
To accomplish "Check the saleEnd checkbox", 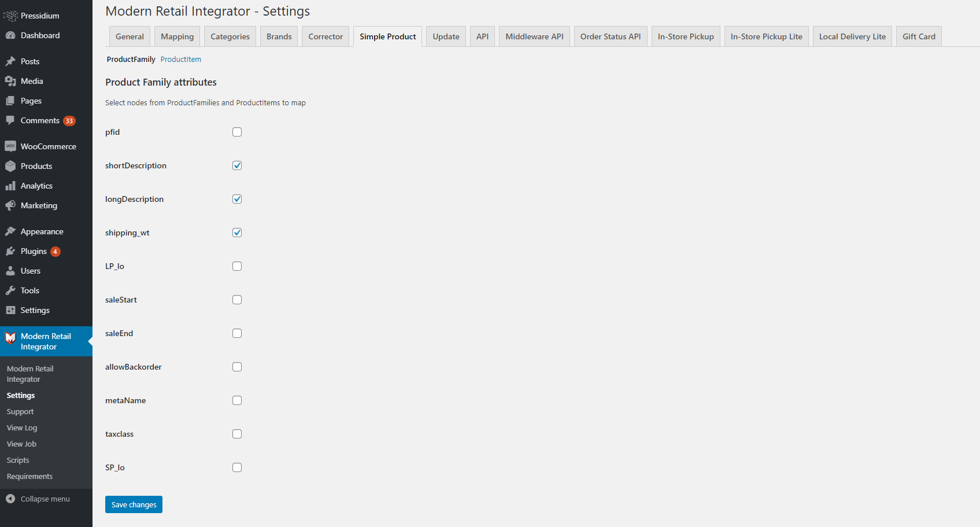I will click(237, 333).
